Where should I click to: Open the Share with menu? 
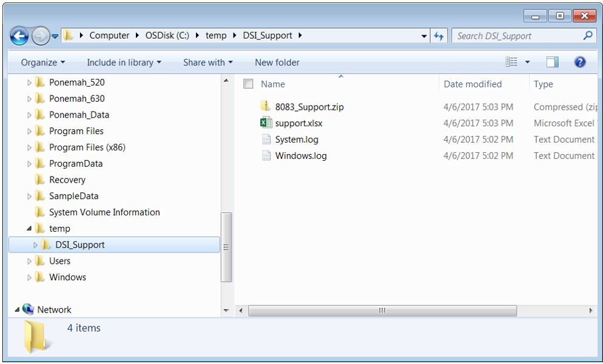(x=207, y=62)
